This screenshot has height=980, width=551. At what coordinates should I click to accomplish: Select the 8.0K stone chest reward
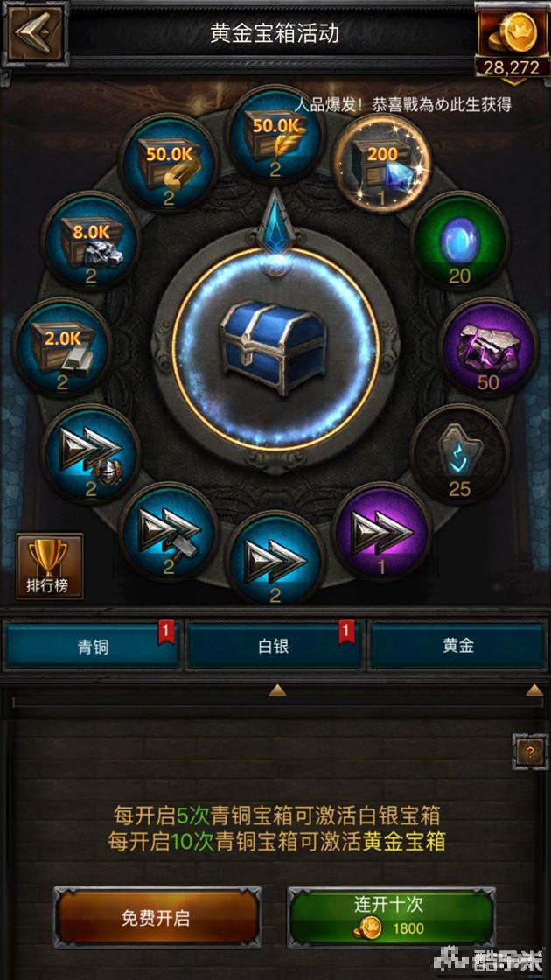[x=91, y=241]
